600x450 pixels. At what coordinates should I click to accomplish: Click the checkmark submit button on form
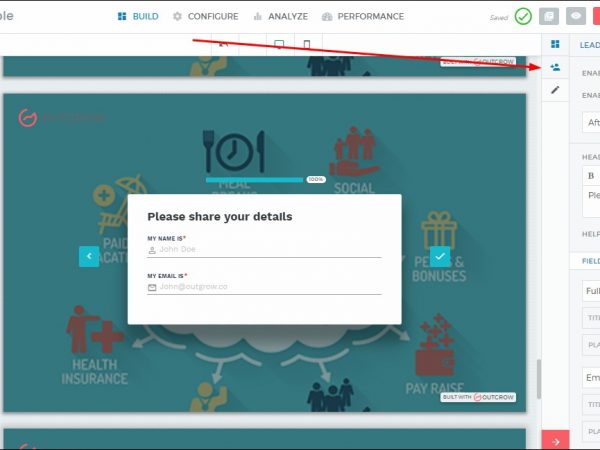pyautogui.click(x=439, y=257)
